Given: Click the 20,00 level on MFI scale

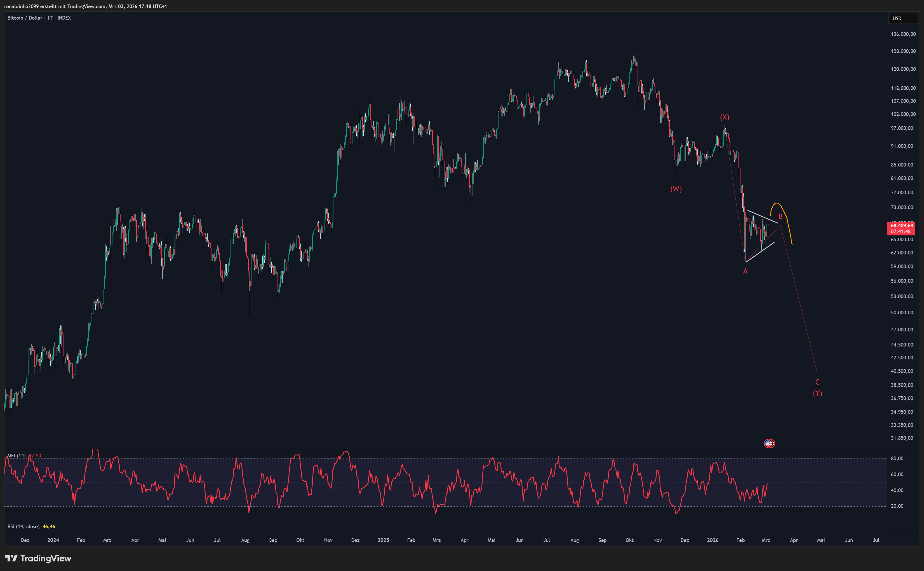Looking at the screenshot, I should (x=897, y=506).
